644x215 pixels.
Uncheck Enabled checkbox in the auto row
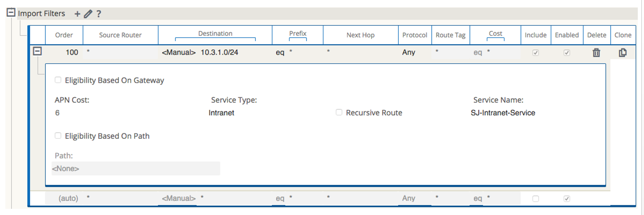tap(567, 199)
